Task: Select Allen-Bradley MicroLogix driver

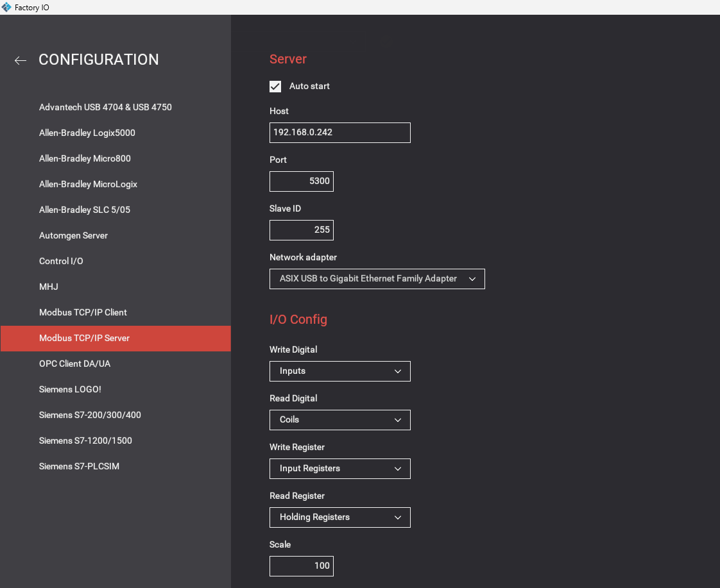Action: tap(88, 184)
